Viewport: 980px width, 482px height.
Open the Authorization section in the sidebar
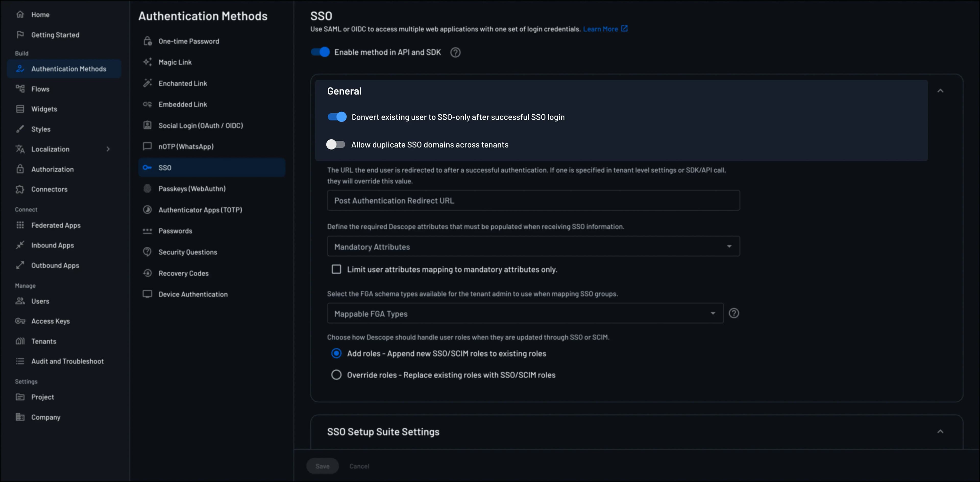(53, 169)
